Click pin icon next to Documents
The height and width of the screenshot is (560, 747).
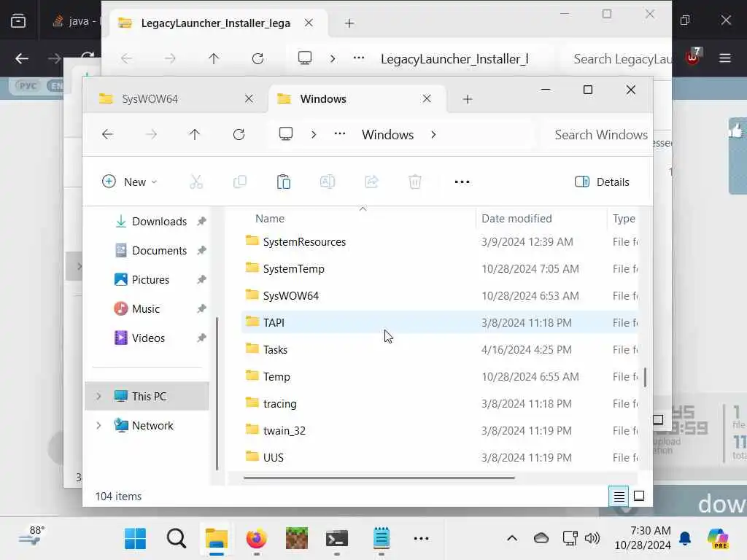coord(201,251)
